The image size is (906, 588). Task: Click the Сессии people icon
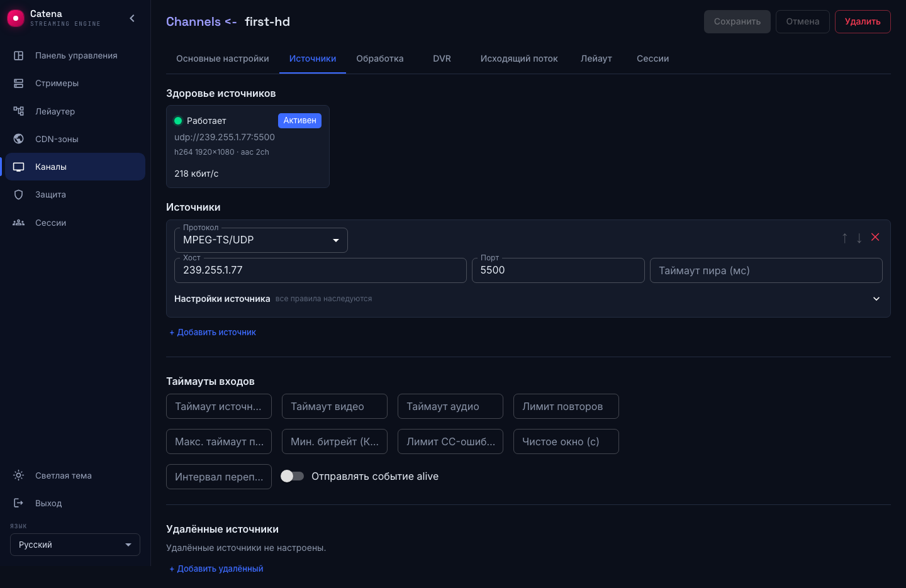tap(19, 223)
